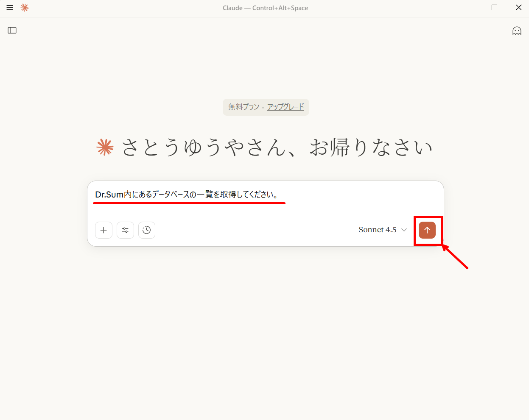Image resolution: width=529 pixels, height=420 pixels.
Task: Click the さとうゆうやさん greeting heading
Action: [x=277, y=147]
